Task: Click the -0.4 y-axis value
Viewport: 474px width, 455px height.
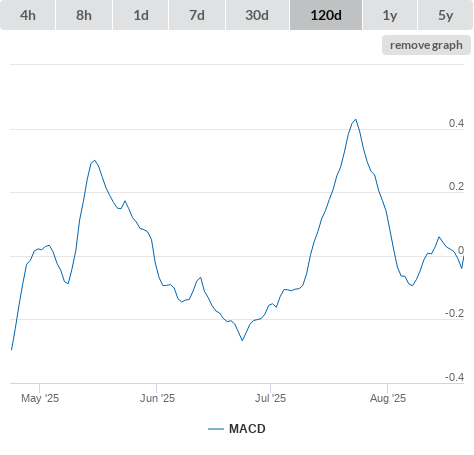Action: click(x=455, y=377)
